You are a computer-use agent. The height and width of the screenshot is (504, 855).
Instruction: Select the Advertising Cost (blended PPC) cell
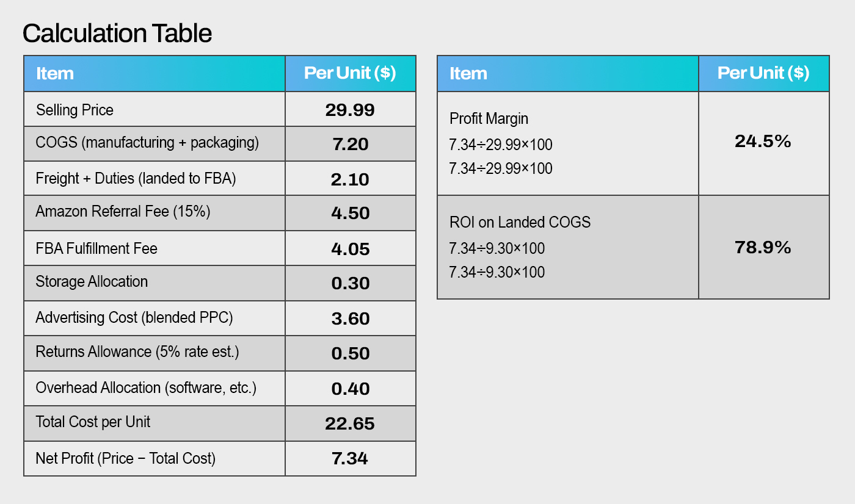click(134, 317)
